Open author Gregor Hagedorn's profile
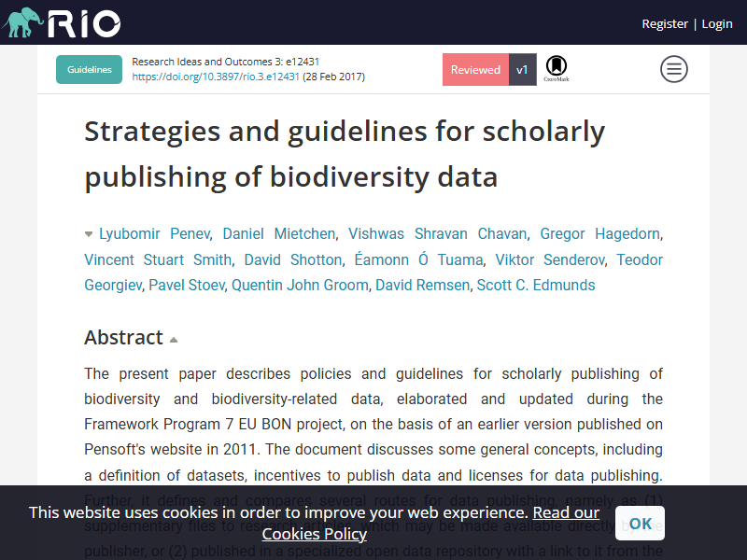The width and height of the screenshot is (747, 560). click(x=600, y=234)
